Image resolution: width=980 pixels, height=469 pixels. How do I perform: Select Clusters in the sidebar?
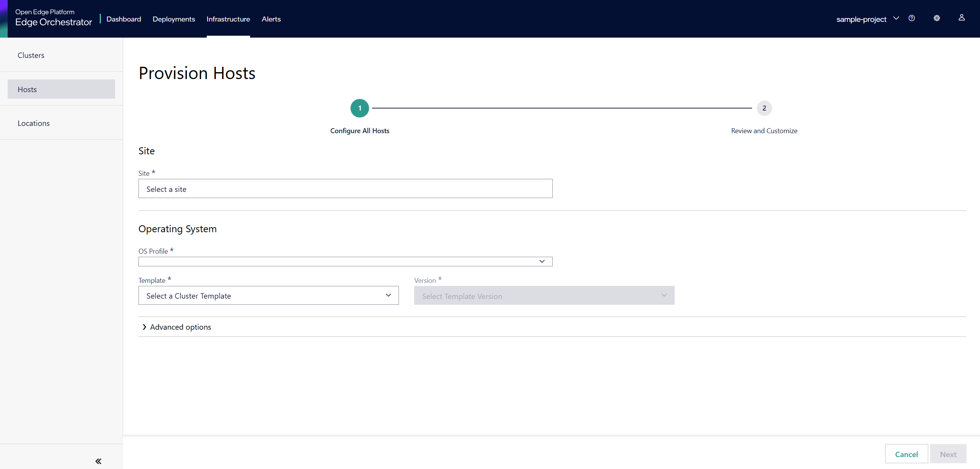pyautogui.click(x=61, y=55)
